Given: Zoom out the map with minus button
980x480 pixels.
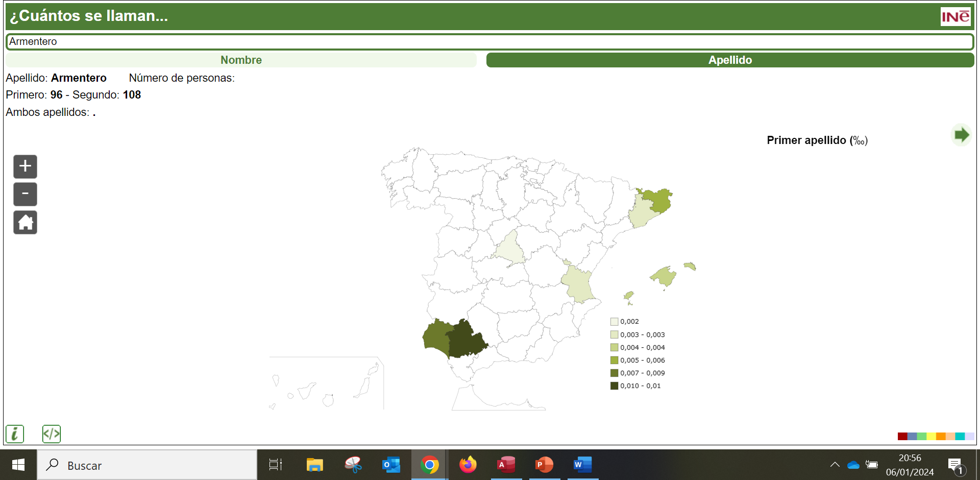Looking at the screenshot, I should tap(25, 194).
